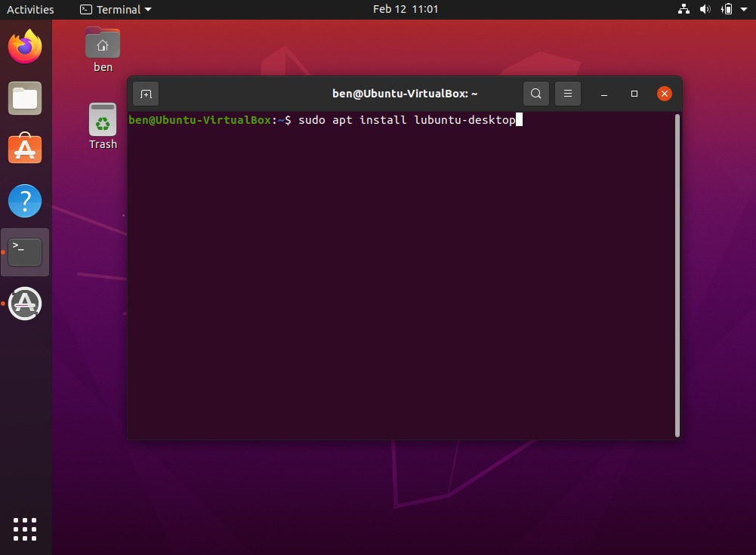Expand the Terminal app menu

(116, 10)
